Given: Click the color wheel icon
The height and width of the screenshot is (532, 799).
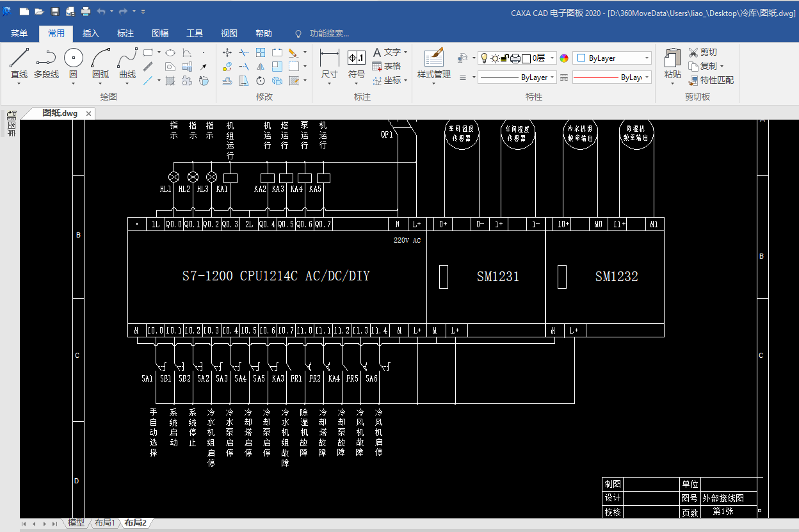Looking at the screenshot, I should pos(564,58).
